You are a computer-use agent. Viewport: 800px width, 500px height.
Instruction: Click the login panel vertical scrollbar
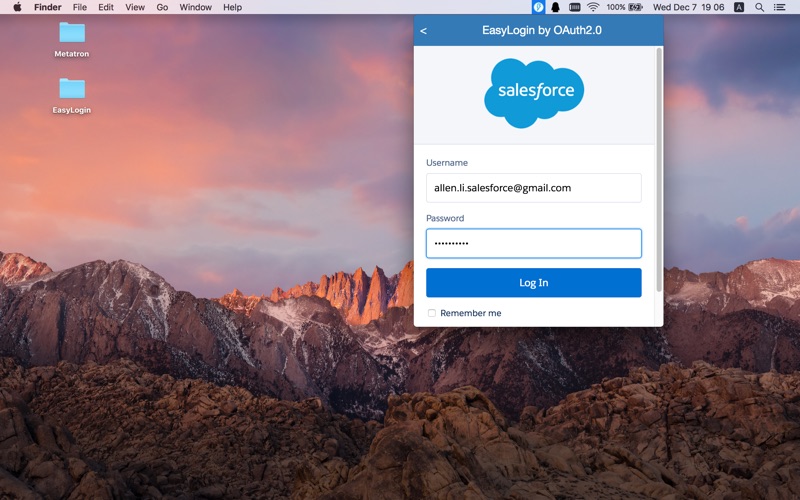[x=659, y=170]
